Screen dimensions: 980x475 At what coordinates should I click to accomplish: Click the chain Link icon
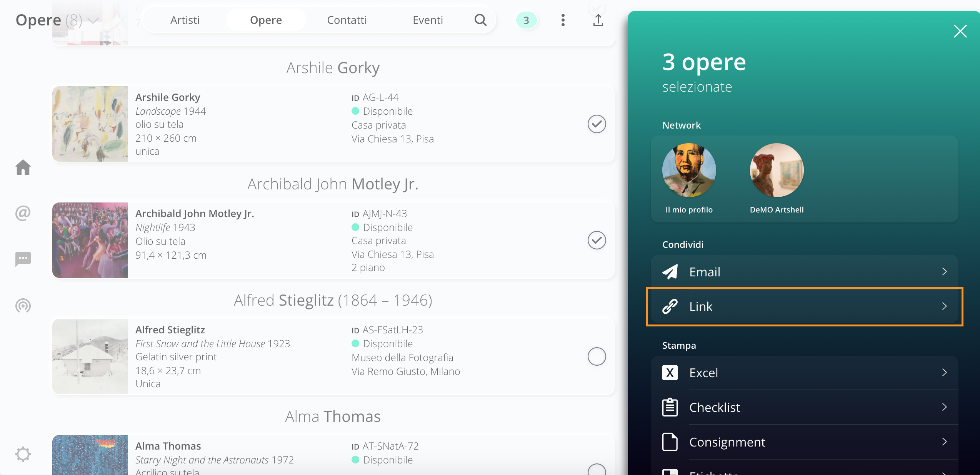tap(670, 306)
